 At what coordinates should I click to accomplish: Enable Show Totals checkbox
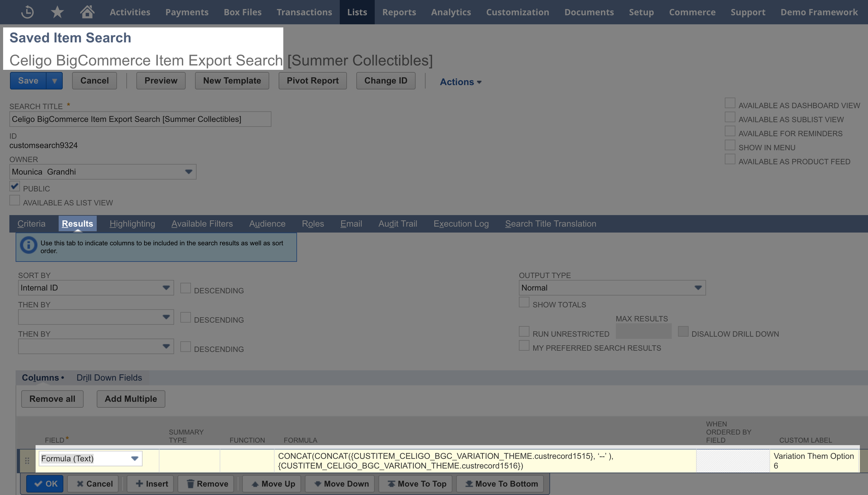click(524, 302)
